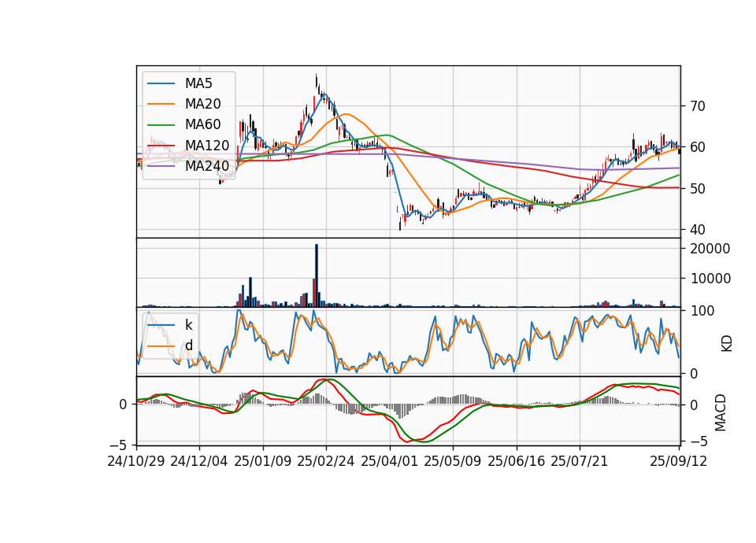Click the MACD axis label

pyautogui.click(x=721, y=412)
